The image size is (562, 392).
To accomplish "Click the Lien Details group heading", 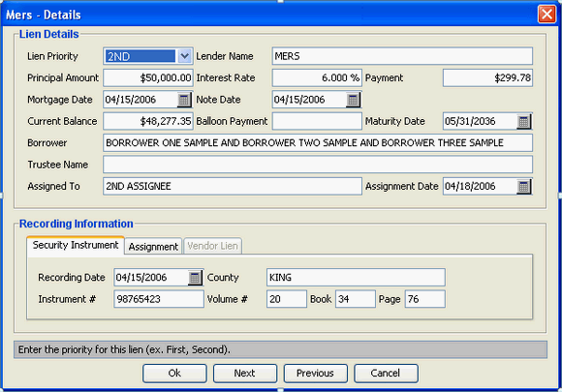I will pyautogui.click(x=48, y=35).
